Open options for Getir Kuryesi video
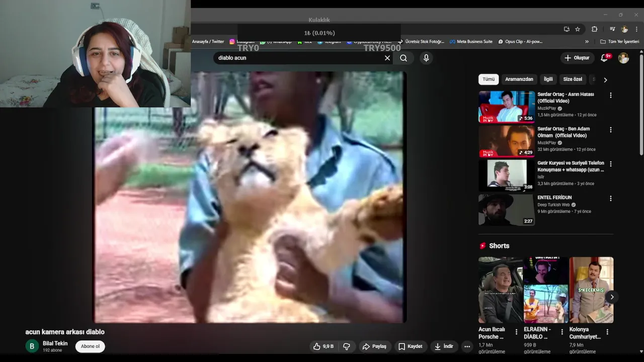Viewport: 644px width, 362px height. click(611, 164)
